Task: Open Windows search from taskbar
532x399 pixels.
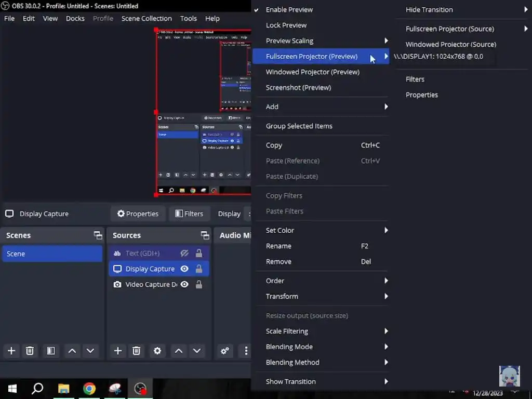Action: (x=37, y=388)
